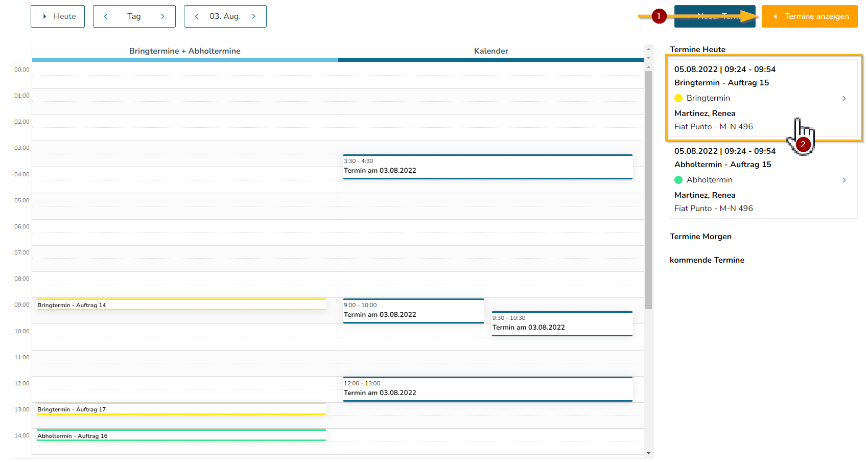Image resolution: width=868 pixels, height=462 pixels.
Task: Click the Termine Morgen heading
Action: pos(700,237)
